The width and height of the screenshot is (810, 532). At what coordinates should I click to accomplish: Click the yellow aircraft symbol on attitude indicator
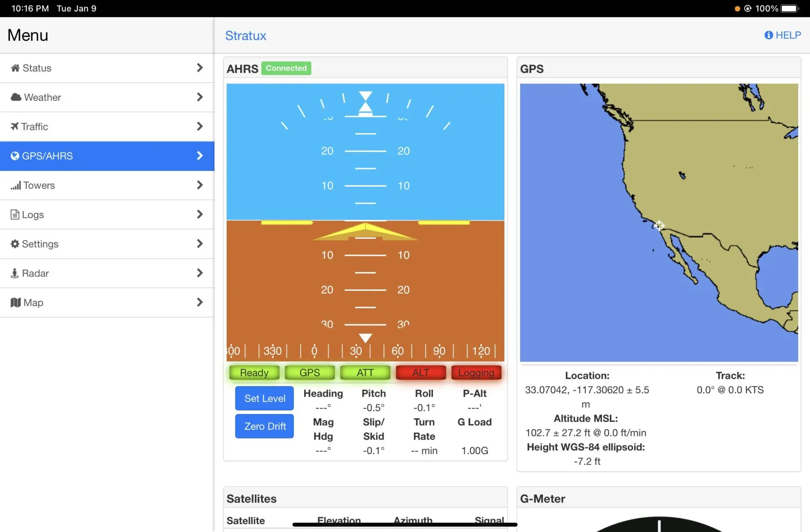pyautogui.click(x=365, y=231)
